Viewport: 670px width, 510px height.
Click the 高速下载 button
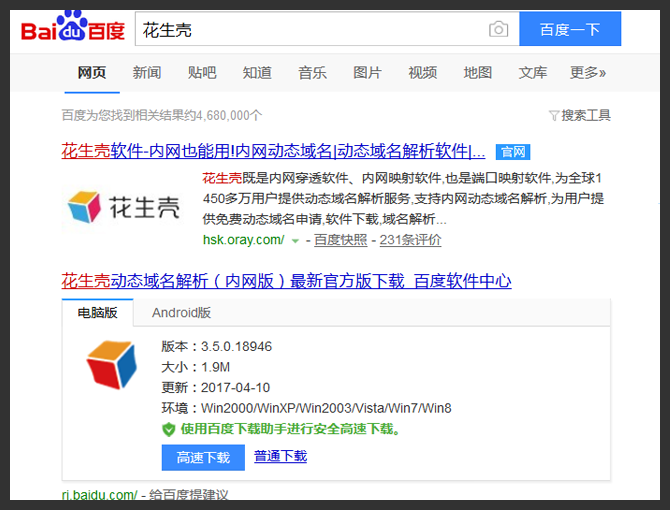point(203,457)
